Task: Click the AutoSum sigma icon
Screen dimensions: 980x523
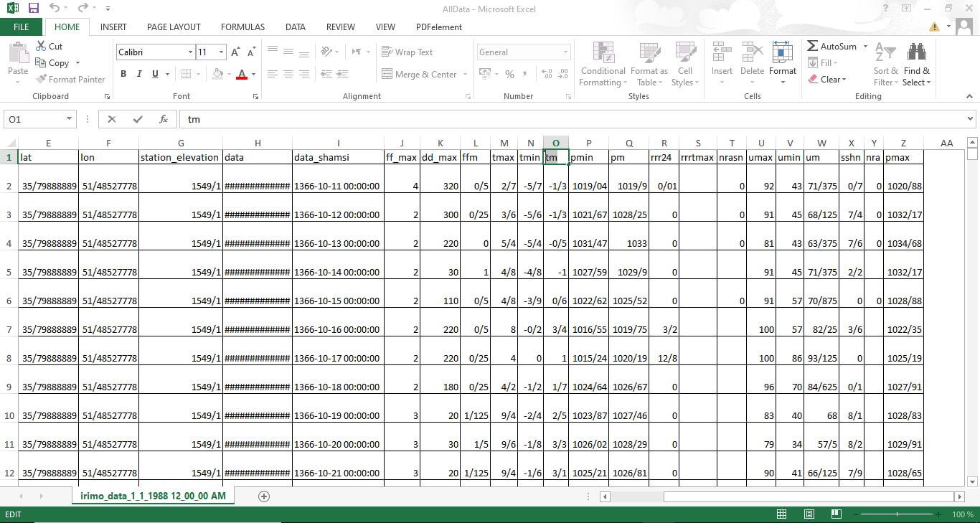Action: (813, 46)
